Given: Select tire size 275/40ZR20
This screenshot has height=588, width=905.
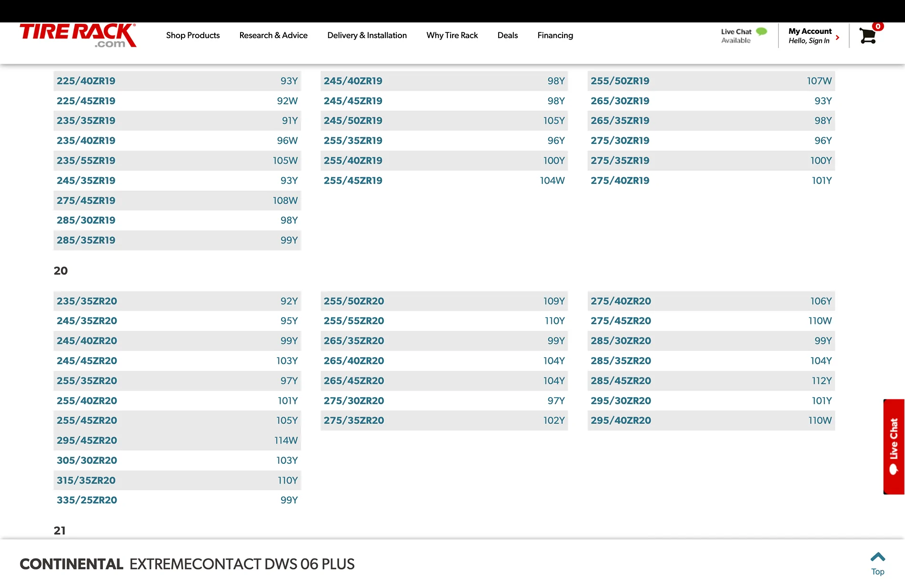Looking at the screenshot, I should click(x=711, y=301).
